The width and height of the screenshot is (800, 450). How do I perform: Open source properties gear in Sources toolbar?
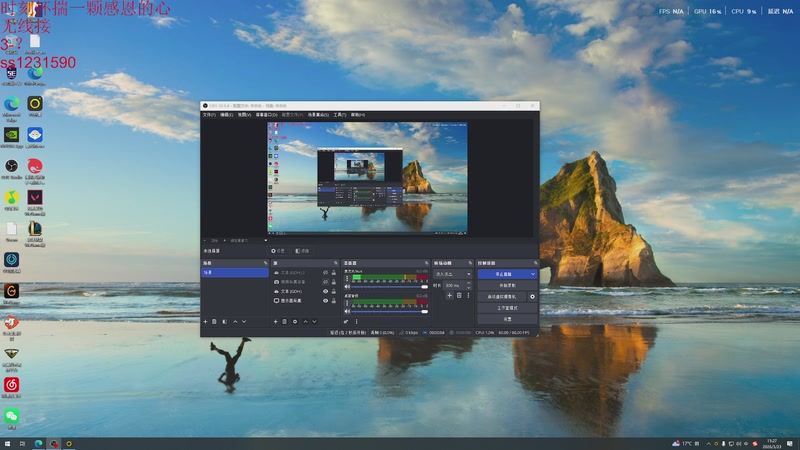coord(295,322)
